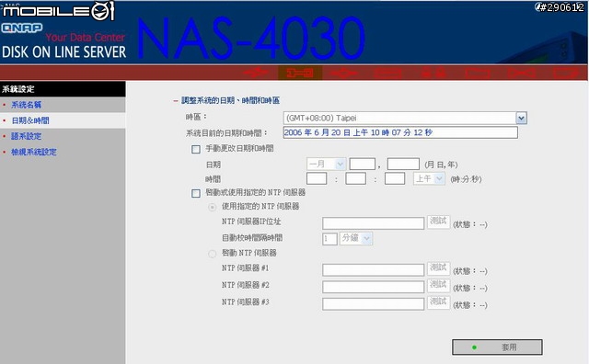
Task: Click the 自動校時間隔時間 number field
Action: (x=329, y=239)
